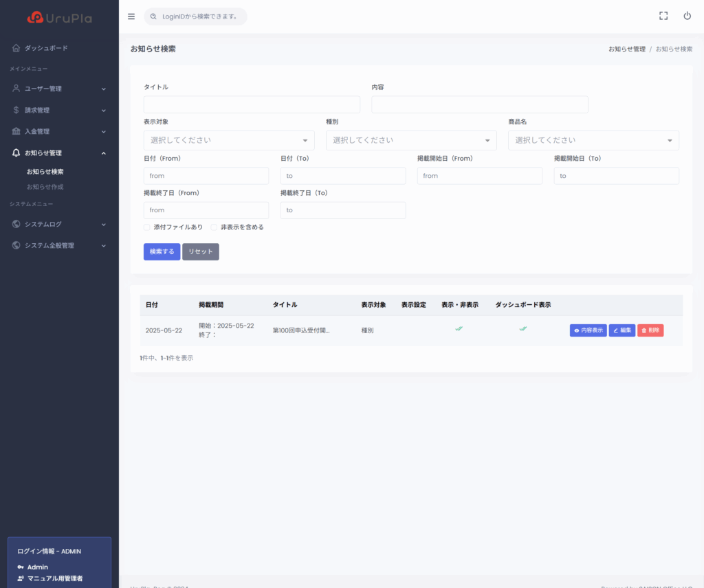Delete the announcement with 削除 button
This screenshot has height=588, width=704.
[x=650, y=330]
